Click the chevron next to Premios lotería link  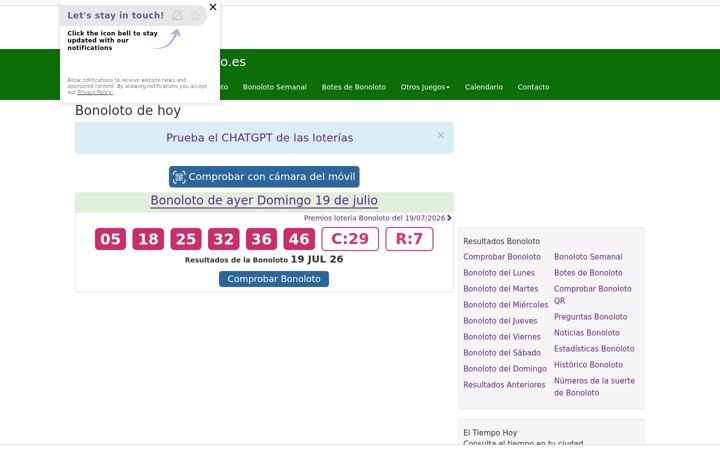click(449, 218)
